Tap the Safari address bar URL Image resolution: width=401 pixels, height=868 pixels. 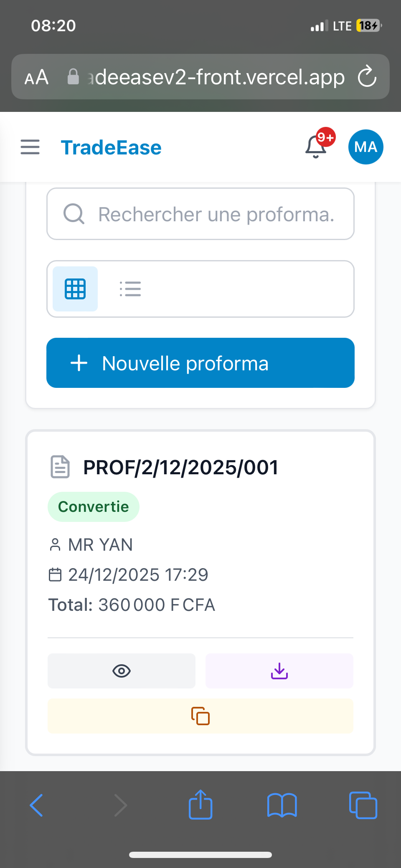click(x=217, y=77)
